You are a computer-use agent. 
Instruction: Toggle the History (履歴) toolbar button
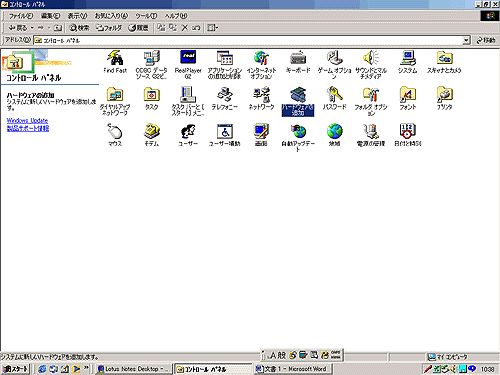click(139, 28)
